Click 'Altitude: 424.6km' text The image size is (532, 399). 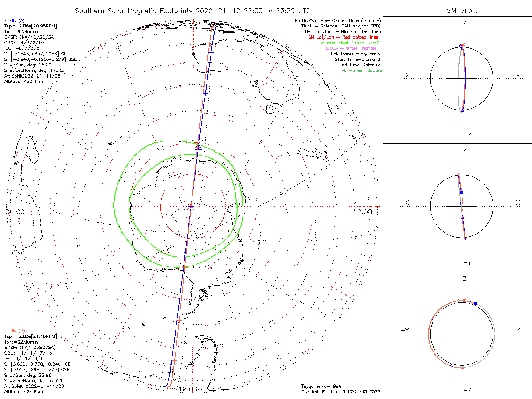[23, 392]
